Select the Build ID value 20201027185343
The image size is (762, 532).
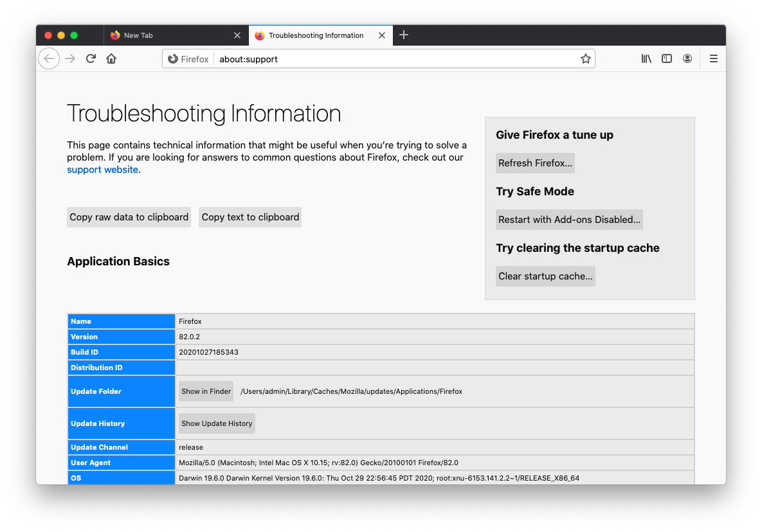208,352
